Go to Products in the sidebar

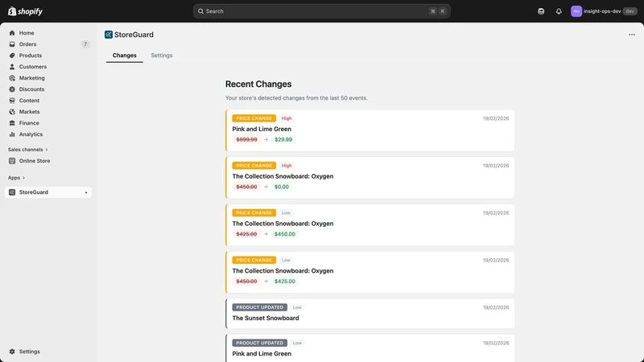tap(48, 56)
